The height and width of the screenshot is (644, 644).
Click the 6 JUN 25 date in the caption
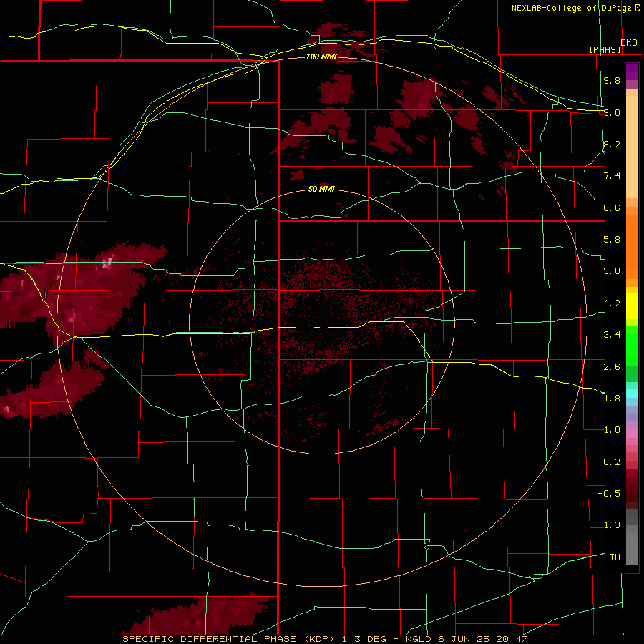click(463, 639)
